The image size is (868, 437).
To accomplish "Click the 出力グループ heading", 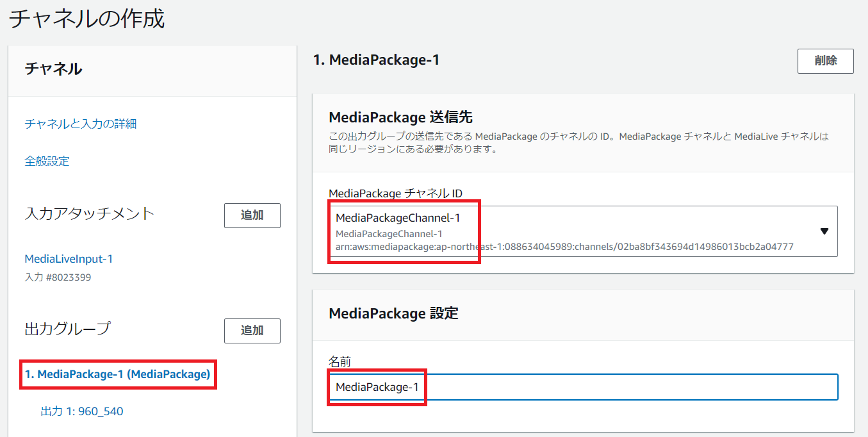I will (x=67, y=329).
